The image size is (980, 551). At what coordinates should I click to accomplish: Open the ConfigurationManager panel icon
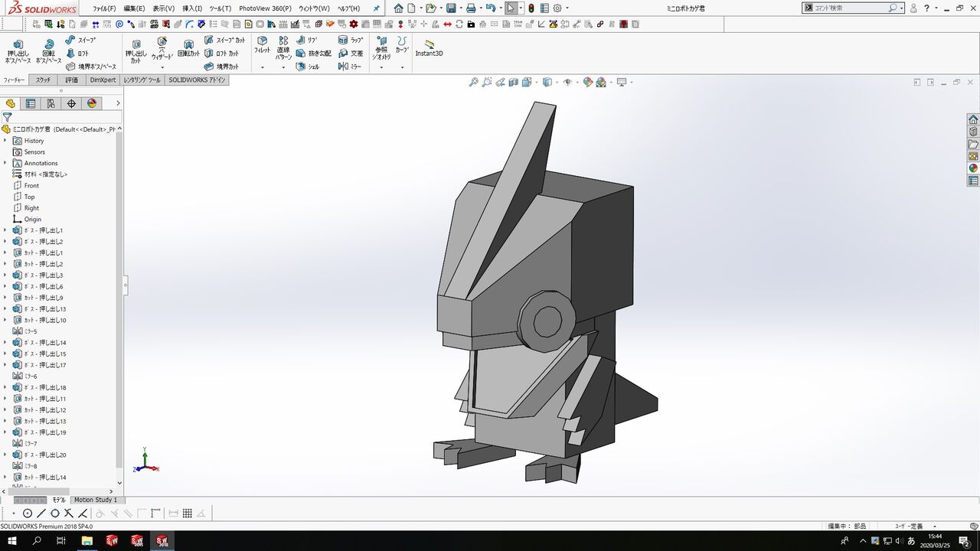click(51, 103)
